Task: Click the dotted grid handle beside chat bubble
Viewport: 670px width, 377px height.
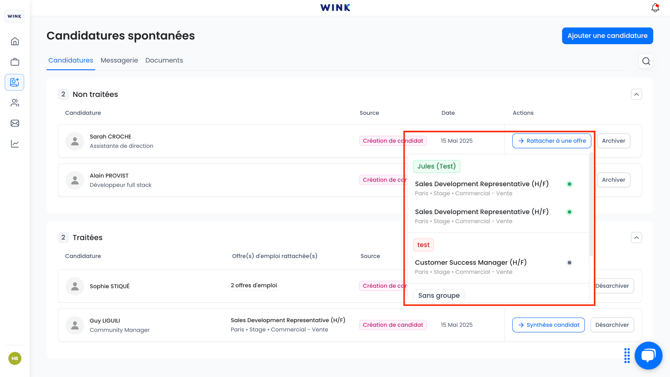Action: pyautogui.click(x=627, y=355)
